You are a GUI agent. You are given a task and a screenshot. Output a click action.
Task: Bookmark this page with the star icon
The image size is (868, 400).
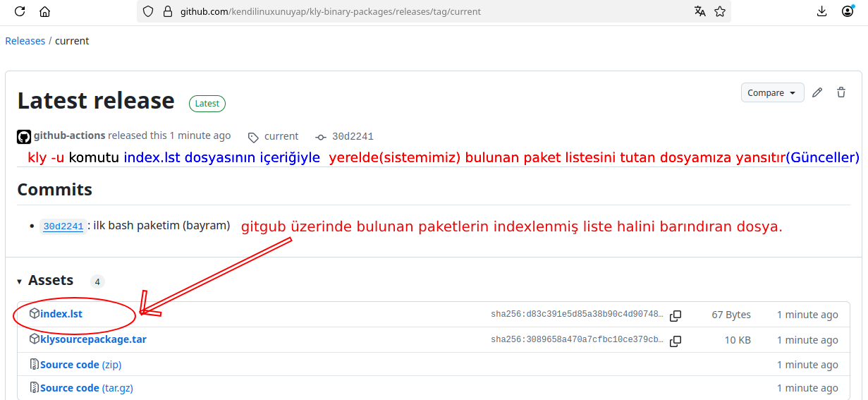pos(720,11)
